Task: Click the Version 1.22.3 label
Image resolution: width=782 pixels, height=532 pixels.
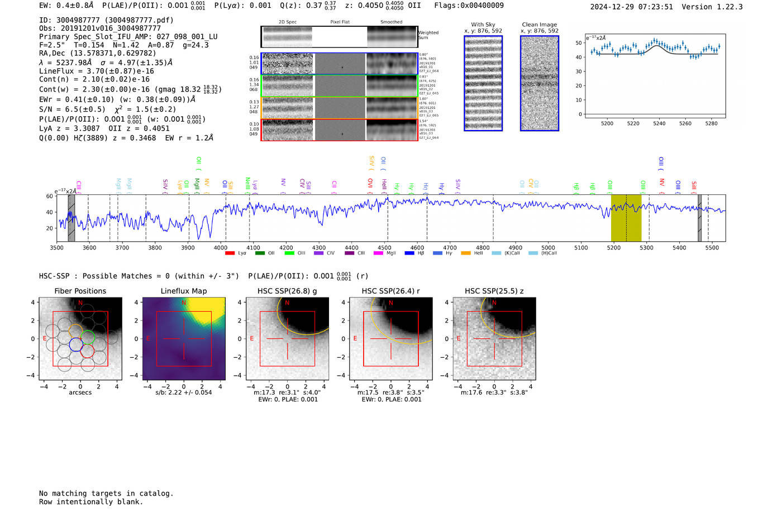Action: tap(712, 7)
